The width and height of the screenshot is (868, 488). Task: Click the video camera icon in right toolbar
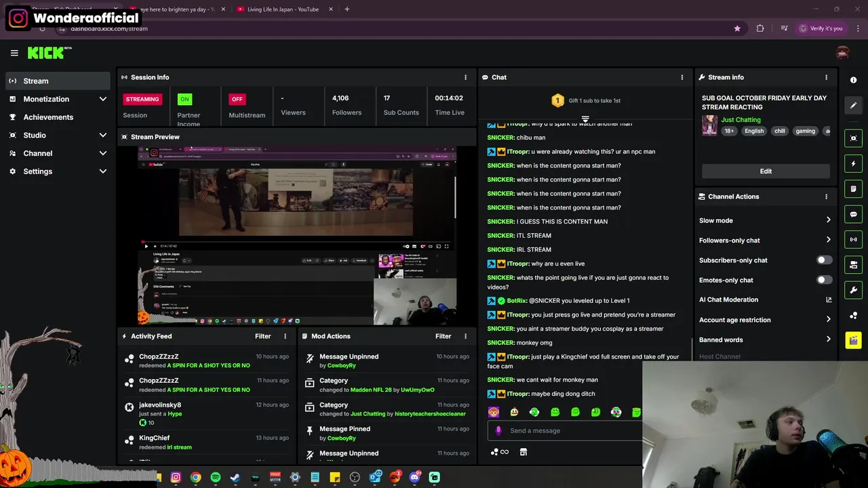(853, 265)
